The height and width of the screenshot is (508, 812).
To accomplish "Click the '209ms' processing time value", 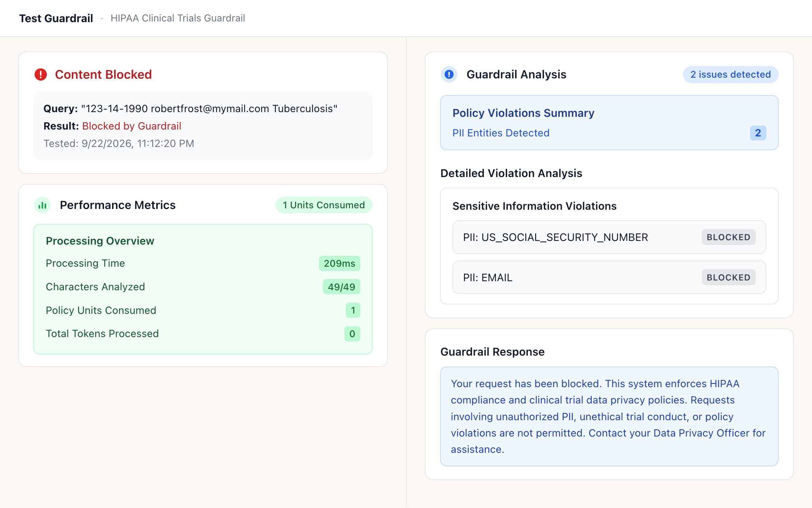I will 340,263.
